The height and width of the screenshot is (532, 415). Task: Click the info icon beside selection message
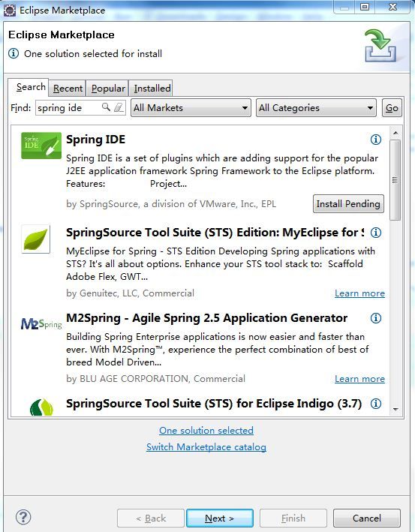[x=14, y=53]
